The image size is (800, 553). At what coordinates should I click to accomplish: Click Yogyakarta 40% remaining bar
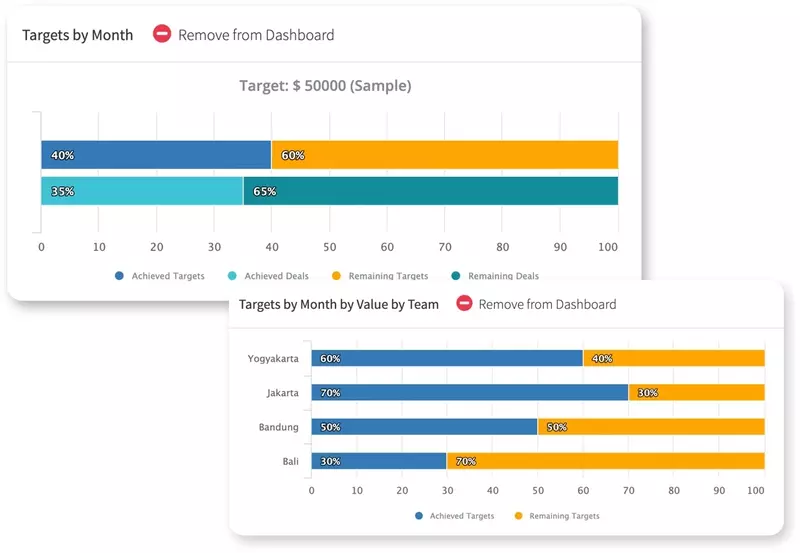674,358
